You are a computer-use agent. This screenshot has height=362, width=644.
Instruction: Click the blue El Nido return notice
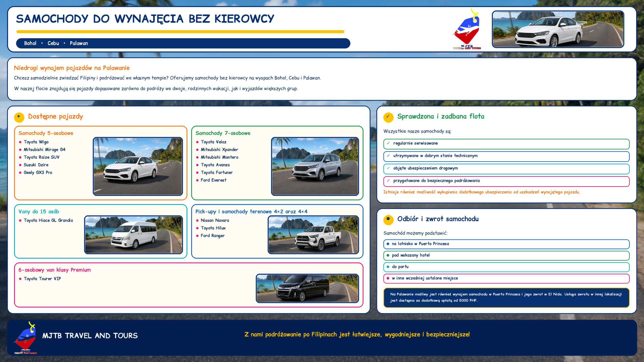(x=506, y=298)
